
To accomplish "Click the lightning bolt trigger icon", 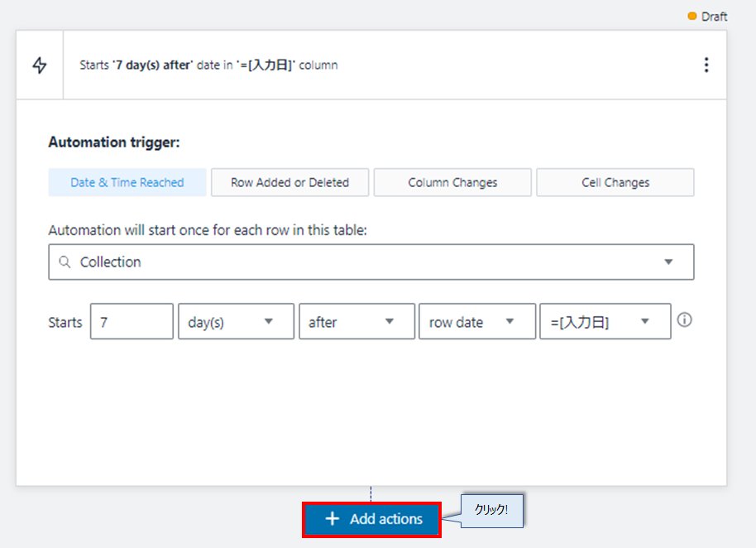I will pos(39,65).
